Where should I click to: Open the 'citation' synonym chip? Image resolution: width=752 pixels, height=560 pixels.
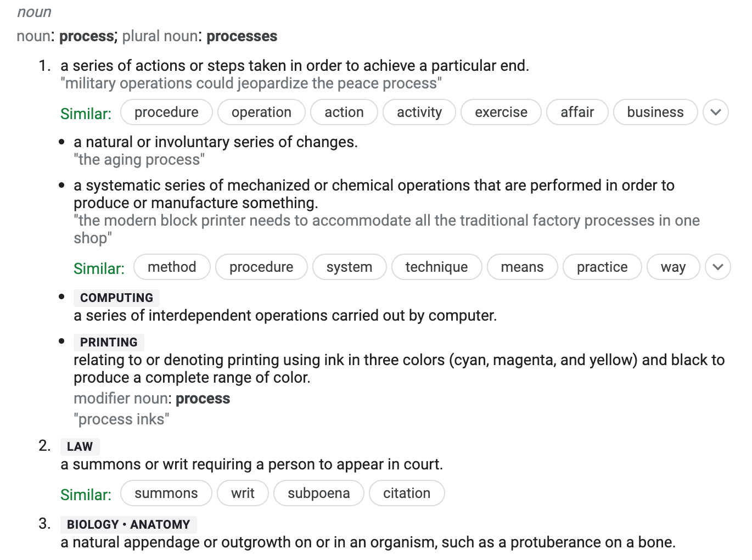[407, 493]
